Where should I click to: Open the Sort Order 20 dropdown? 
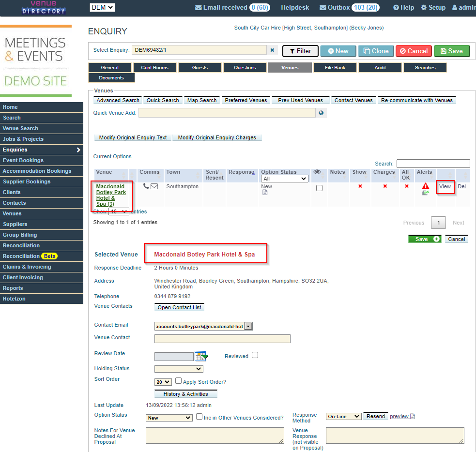pyautogui.click(x=163, y=382)
